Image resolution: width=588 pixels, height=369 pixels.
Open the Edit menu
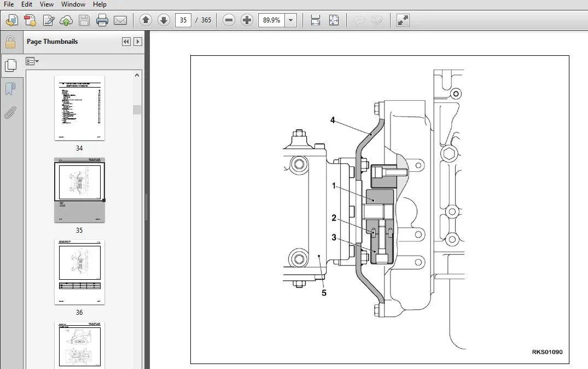point(27,4)
